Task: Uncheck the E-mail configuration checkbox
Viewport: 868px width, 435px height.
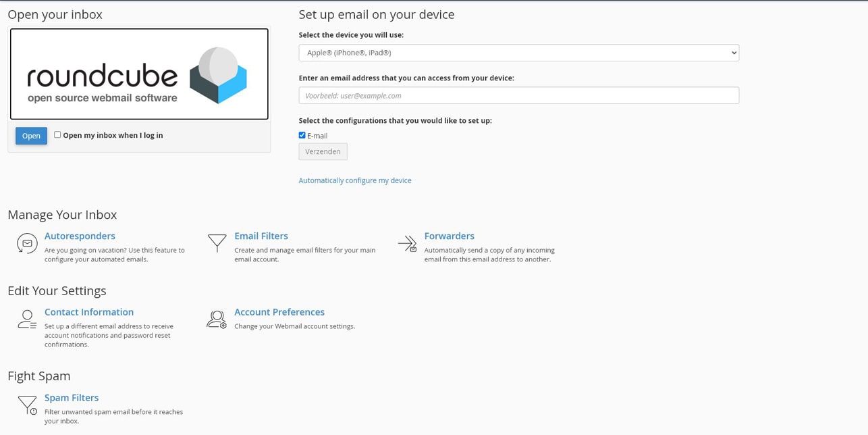Action: pyautogui.click(x=302, y=135)
